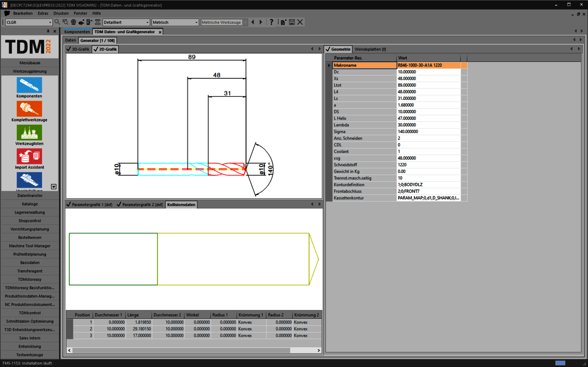
Task: Switch to the Wendeplatten [0] tab
Action: [x=370, y=49]
